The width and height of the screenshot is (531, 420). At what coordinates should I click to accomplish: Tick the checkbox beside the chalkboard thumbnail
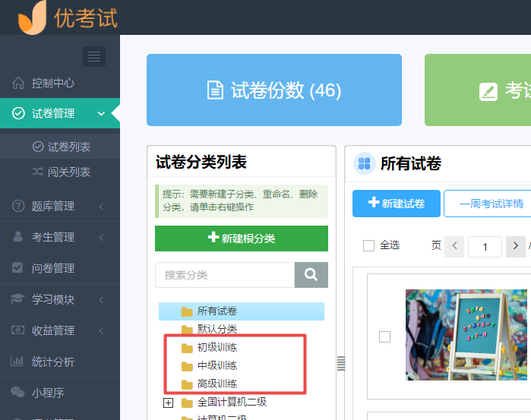tap(384, 336)
